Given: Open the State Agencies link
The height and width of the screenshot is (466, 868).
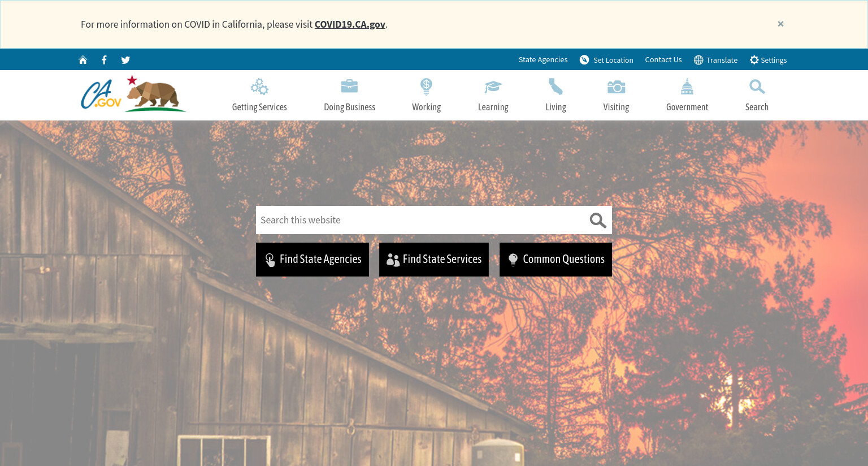Looking at the screenshot, I should coord(543,59).
